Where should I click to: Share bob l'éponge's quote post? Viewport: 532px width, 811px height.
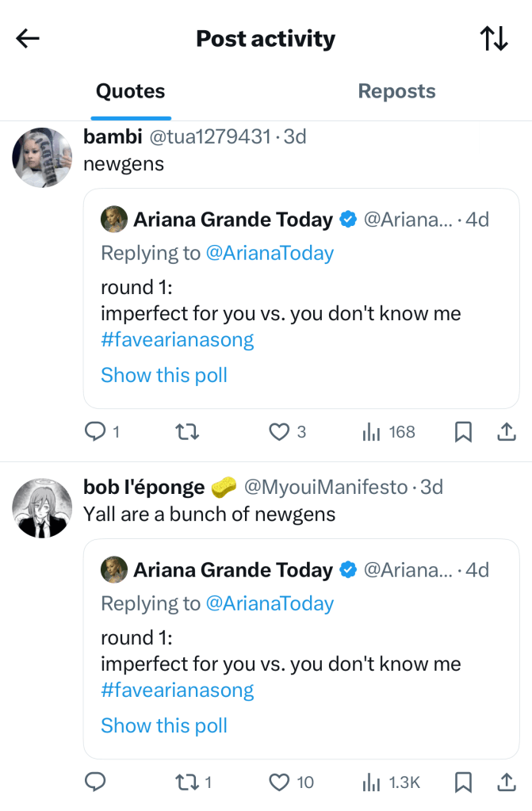point(507,782)
